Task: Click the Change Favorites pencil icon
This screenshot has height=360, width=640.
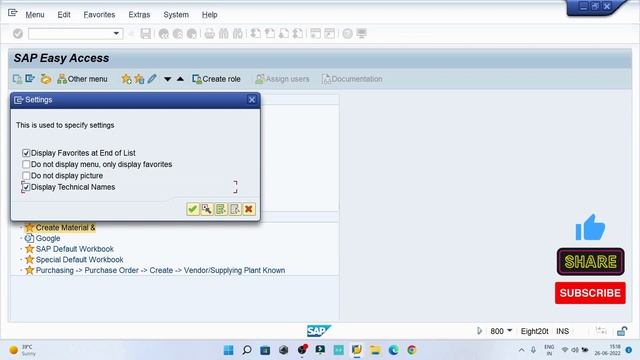Action: [152, 79]
